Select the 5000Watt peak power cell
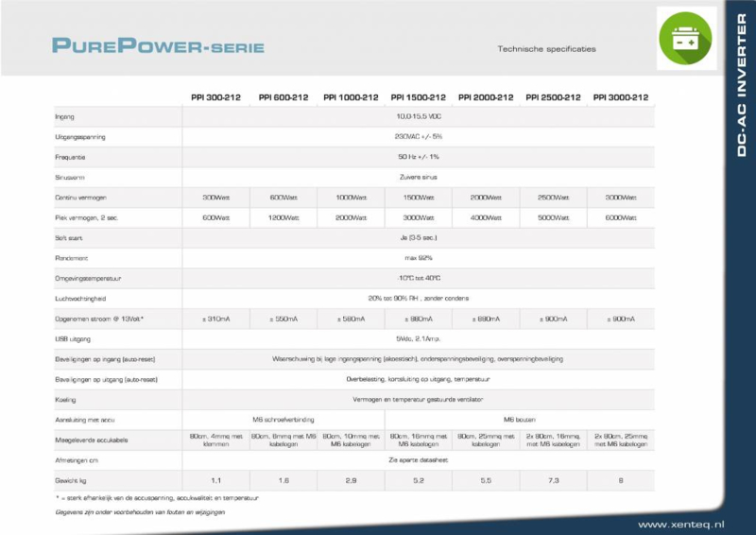This screenshot has width=756, height=535. point(554,217)
